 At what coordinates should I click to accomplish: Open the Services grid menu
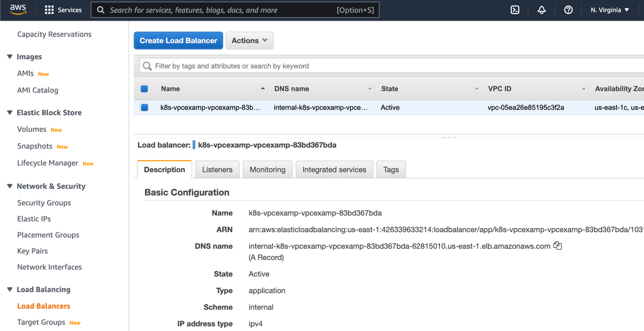(63, 10)
